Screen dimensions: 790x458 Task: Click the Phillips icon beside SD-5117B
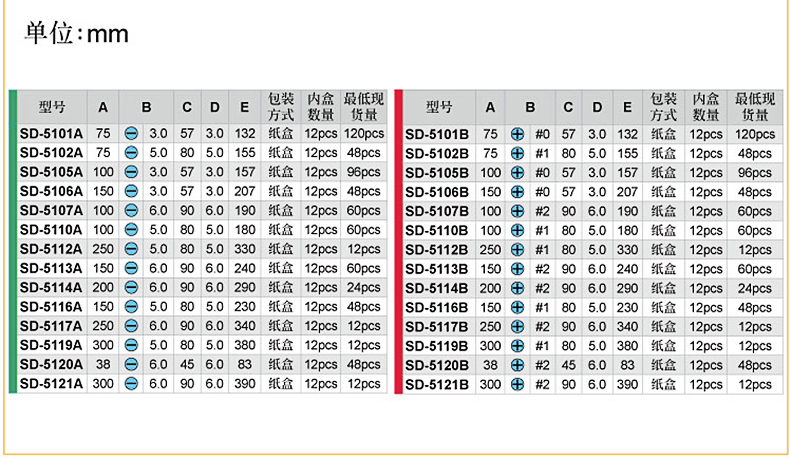[x=517, y=327]
